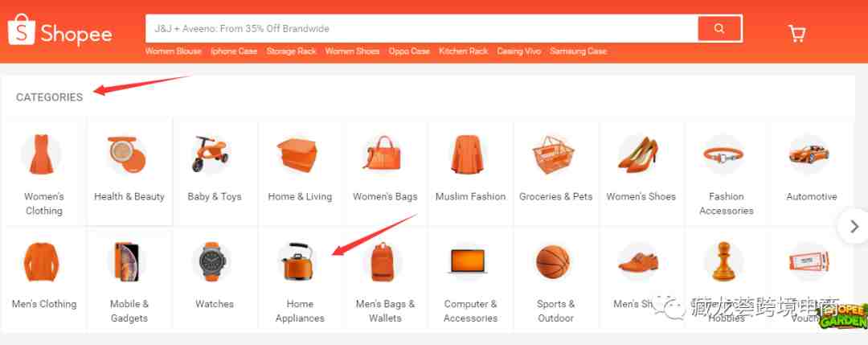Open Groceries & Pets basket category

[553, 154]
